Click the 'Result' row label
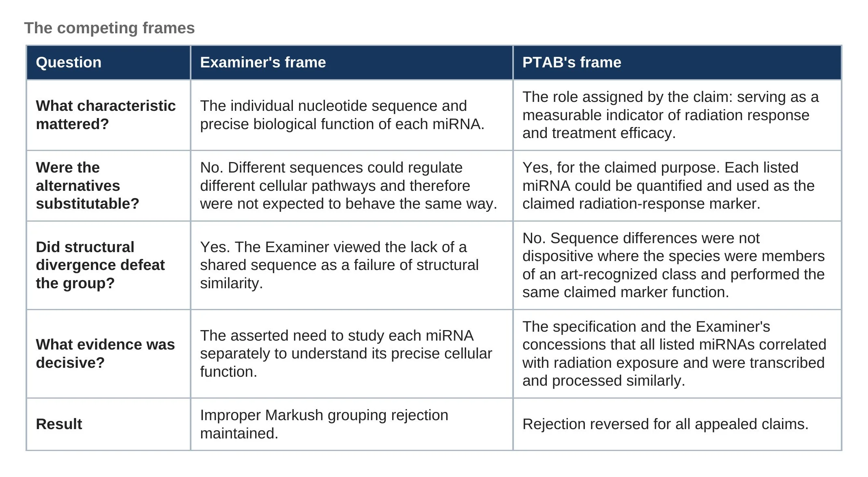This screenshot has height=477, width=868. 108,424
